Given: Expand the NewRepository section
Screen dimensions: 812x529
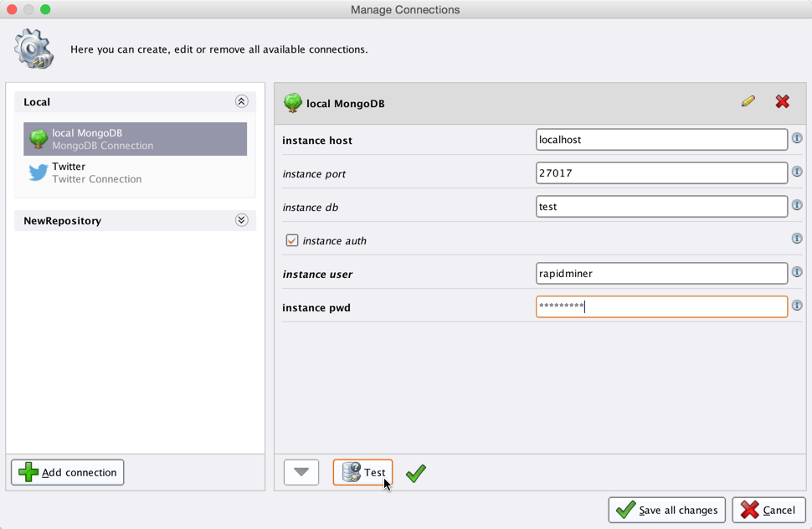Looking at the screenshot, I should tap(241, 221).
